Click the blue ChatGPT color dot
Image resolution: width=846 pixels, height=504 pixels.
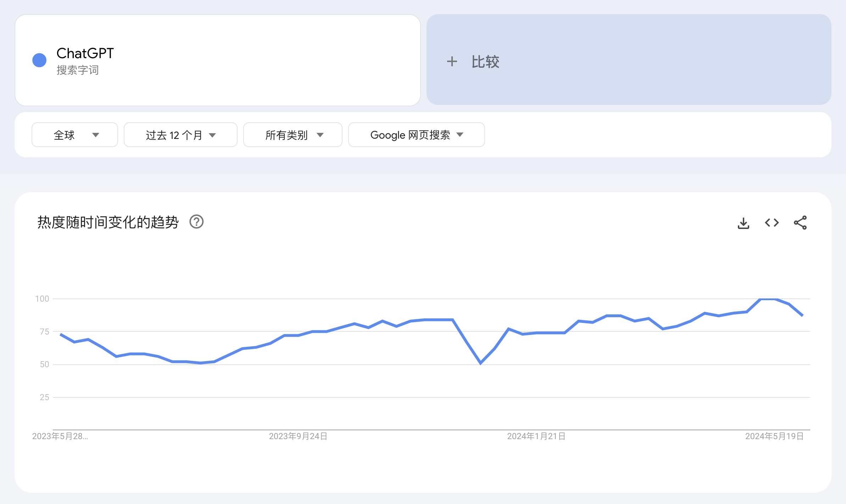[39, 60]
